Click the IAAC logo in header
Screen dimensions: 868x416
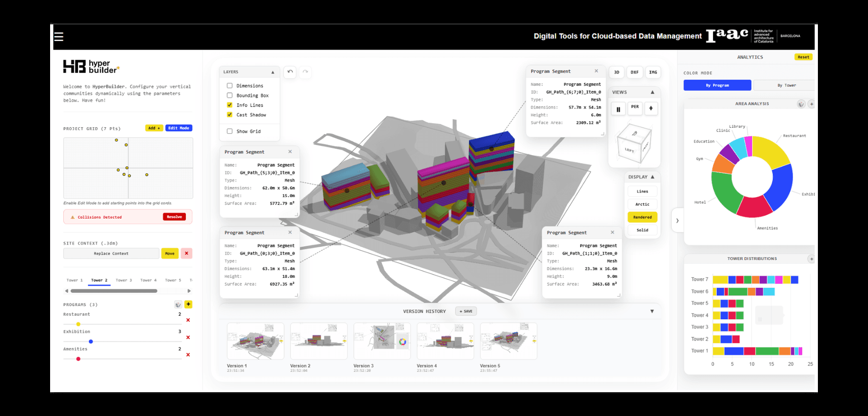click(x=727, y=35)
